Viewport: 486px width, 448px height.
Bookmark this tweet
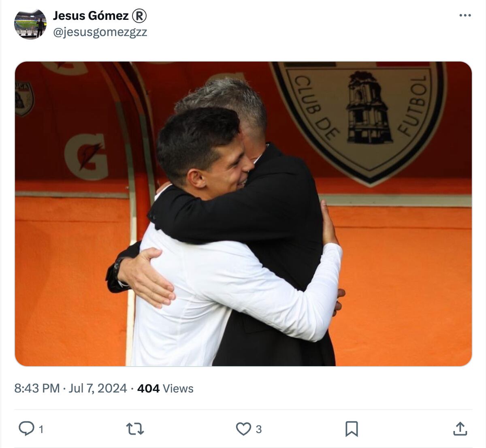pyautogui.click(x=352, y=429)
